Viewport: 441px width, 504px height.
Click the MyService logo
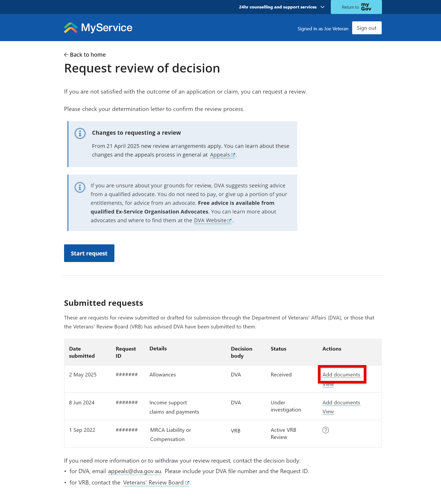tap(98, 27)
